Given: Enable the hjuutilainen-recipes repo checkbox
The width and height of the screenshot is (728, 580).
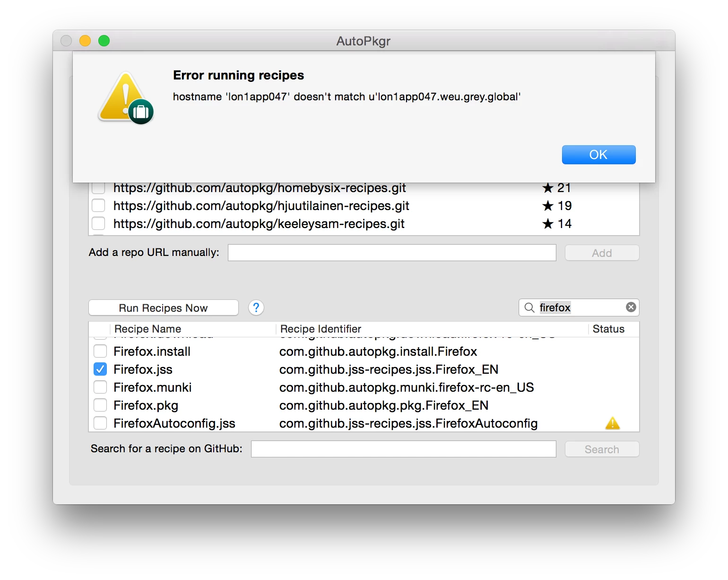Looking at the screenshot, I should pos(98,205).
